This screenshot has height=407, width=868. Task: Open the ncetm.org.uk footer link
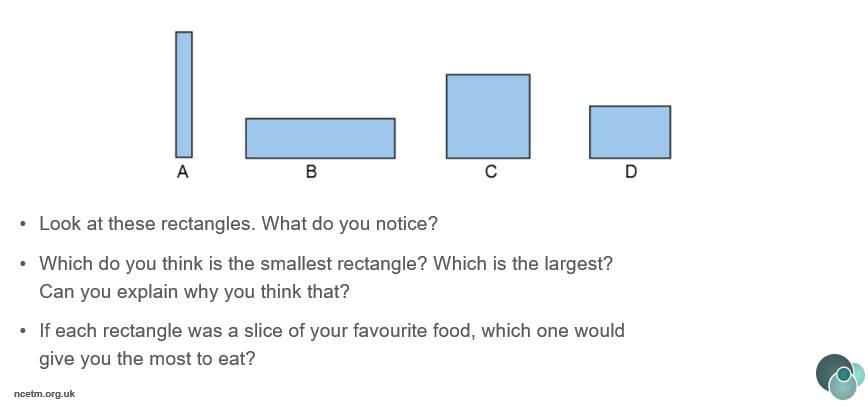(x=44, y=394)
